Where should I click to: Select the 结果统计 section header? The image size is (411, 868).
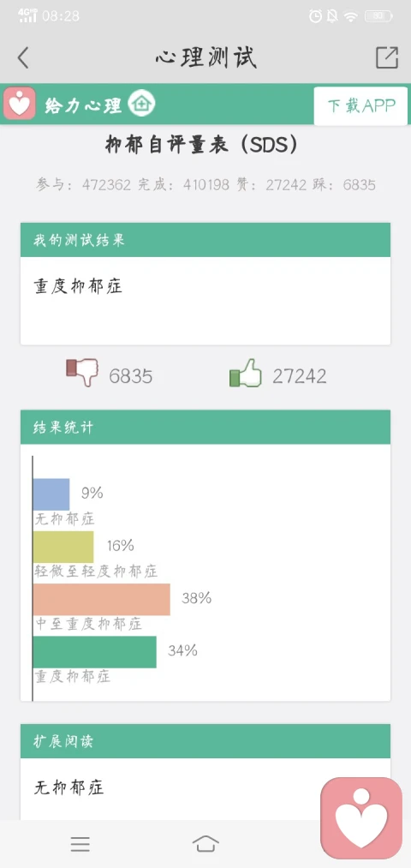[205, 427]
